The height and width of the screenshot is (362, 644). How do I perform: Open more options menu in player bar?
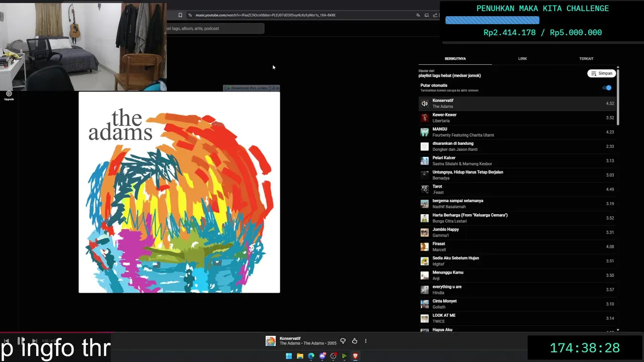click(x=366, y=341)
